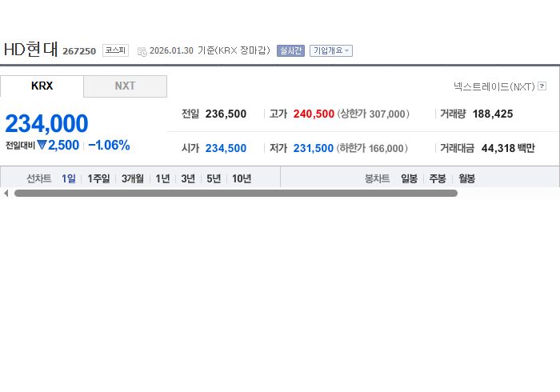This screenshot has width=560, height=392.
Task: Click the lower limit text 하한가 166,000
Action: pos(372,148)
